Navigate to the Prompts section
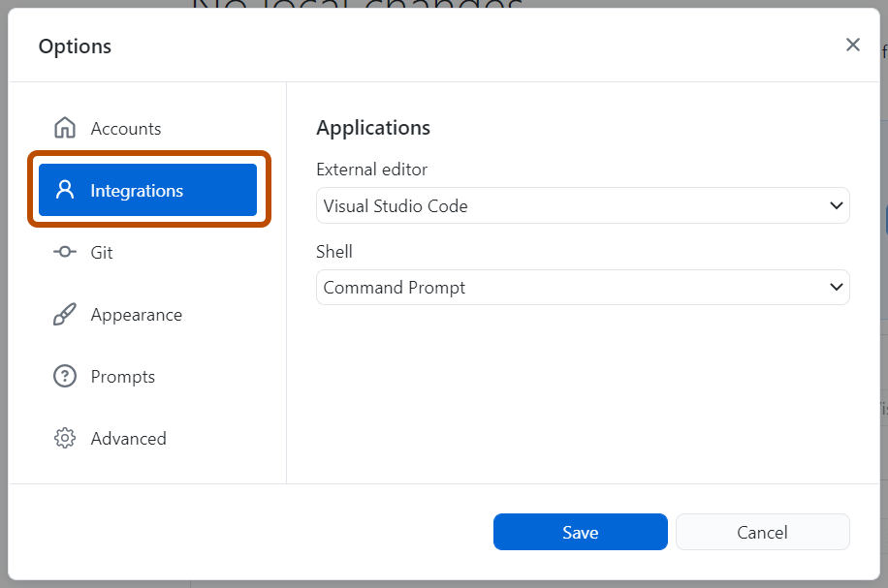 click(x=121, y=376)
